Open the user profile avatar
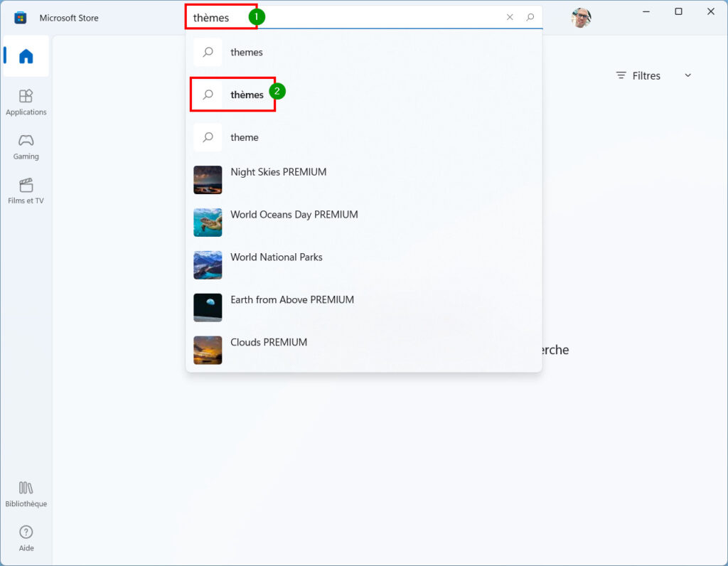Screen dimensions: 728x566 tap(581, 18)
